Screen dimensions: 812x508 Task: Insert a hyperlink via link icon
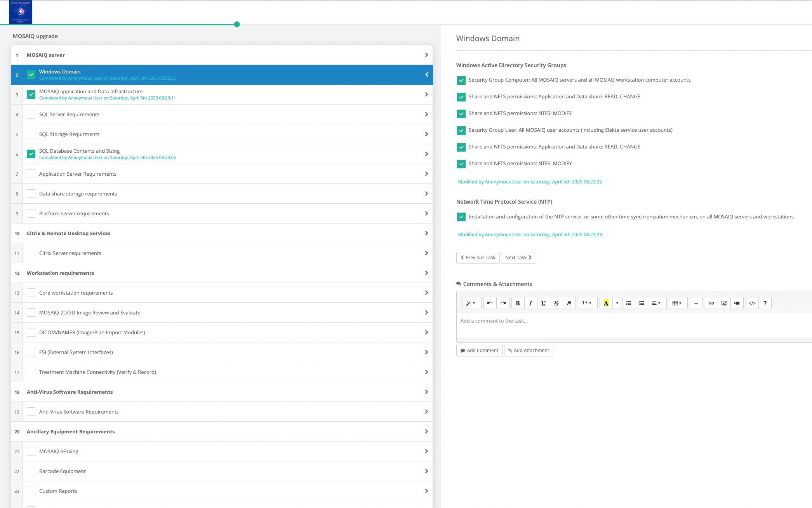tap(711, 303)
